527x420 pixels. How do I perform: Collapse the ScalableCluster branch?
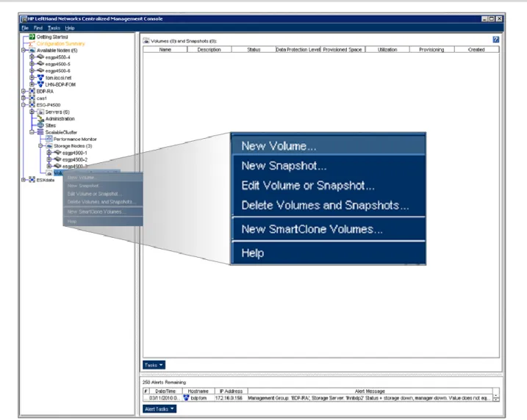pyautogui.click(x=32, y=132)
